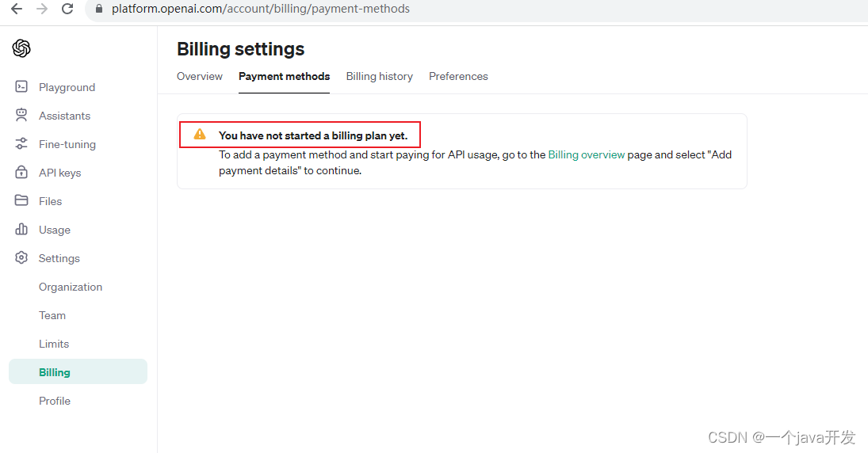
Task: Click the Files folder icon
Action: (21, 200)
